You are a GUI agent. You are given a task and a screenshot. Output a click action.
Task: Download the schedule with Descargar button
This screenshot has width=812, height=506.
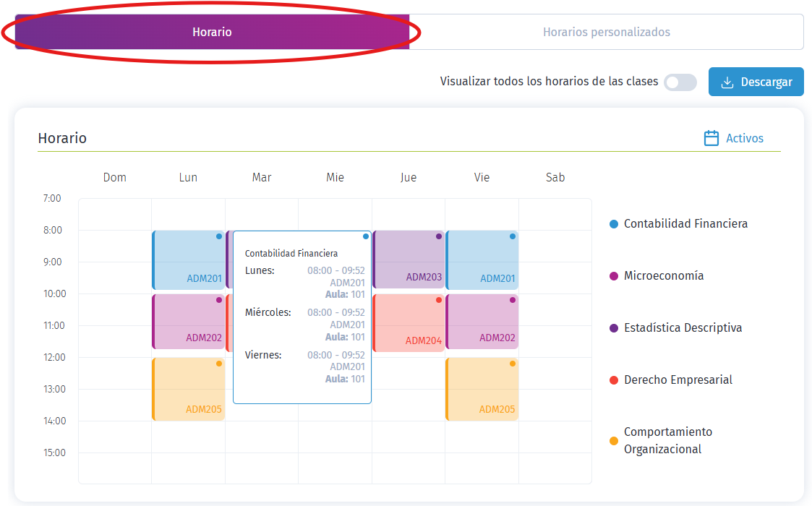tap(756, 82)
